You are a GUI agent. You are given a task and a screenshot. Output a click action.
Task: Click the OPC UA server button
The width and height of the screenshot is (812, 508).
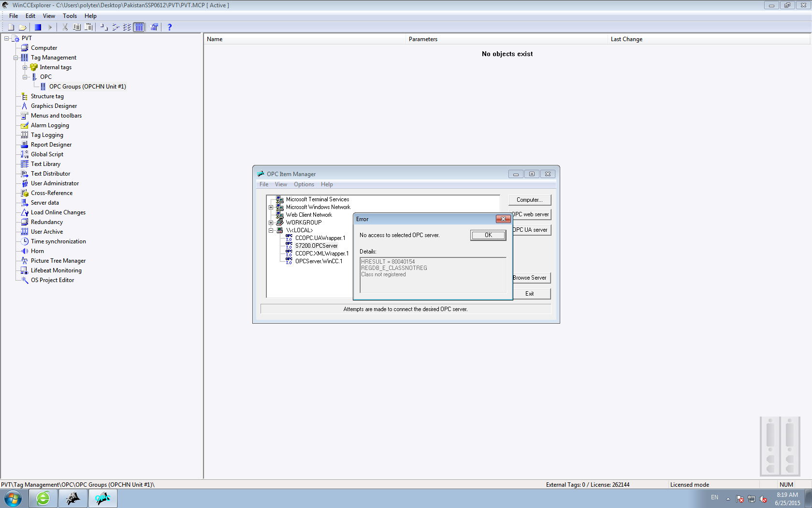pyautogui.click(x=532, y=230)
